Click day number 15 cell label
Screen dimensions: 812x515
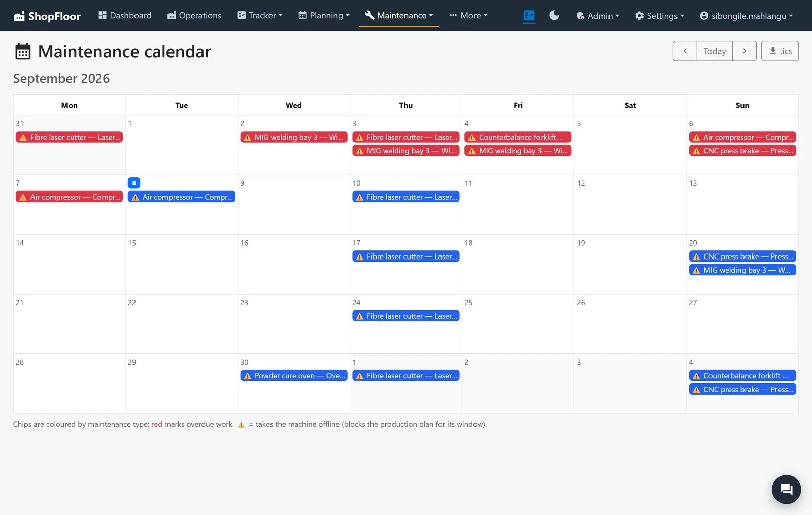point(132,243)
